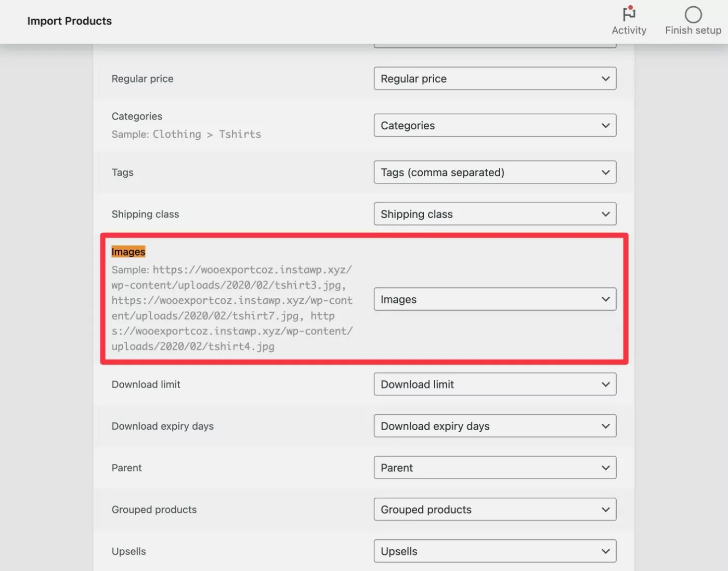Click the Finish setup circle icon
The height and width of the screenshot is (571, 728).
[693, 15]
